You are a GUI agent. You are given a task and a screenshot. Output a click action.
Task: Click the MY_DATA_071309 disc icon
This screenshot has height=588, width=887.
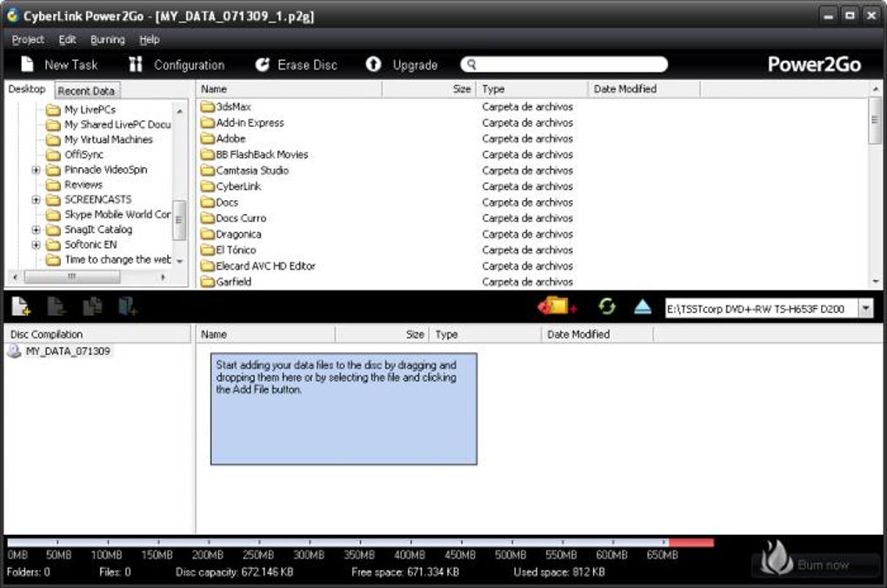point(14,351)
